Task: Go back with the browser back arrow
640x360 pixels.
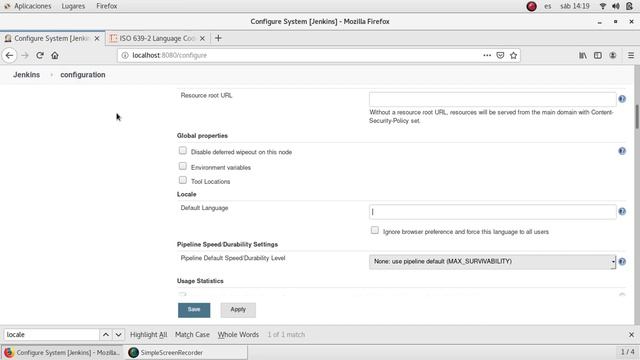Action: click(x=9, y=55)
